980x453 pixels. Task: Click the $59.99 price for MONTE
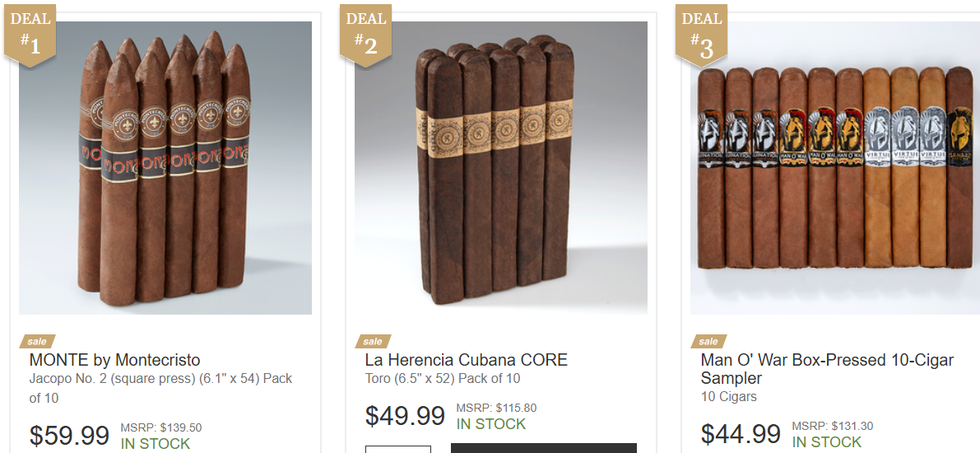click(x=69, y=436)
